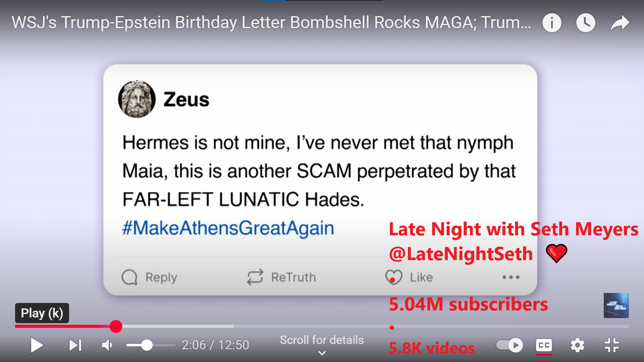The image size is (644, 362).
Task: Skip to the next video
Action: tap(75, 345)
